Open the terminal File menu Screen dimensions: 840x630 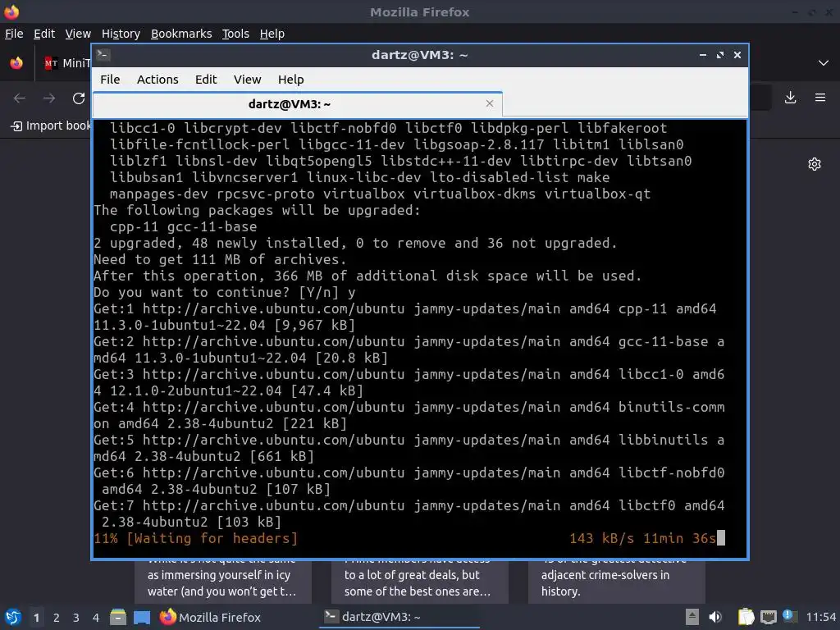[110, 80]
